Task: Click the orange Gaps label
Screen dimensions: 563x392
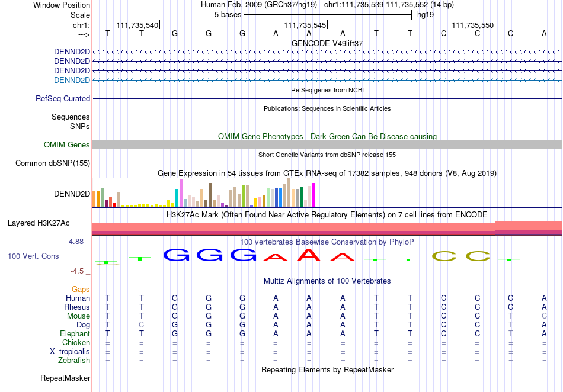Action: [81, 289]
